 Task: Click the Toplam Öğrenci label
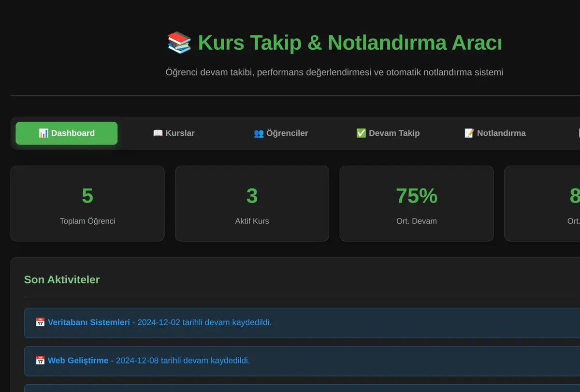tap(87, 221)
